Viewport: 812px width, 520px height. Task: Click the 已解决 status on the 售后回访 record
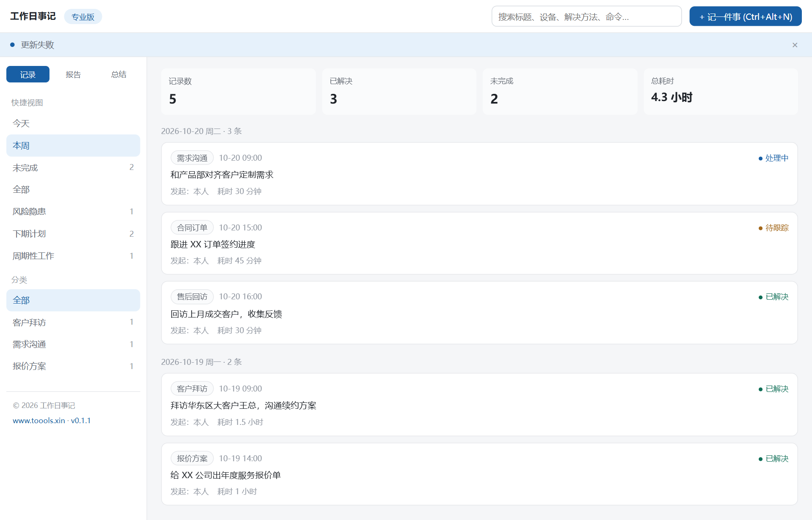[774, 297]
